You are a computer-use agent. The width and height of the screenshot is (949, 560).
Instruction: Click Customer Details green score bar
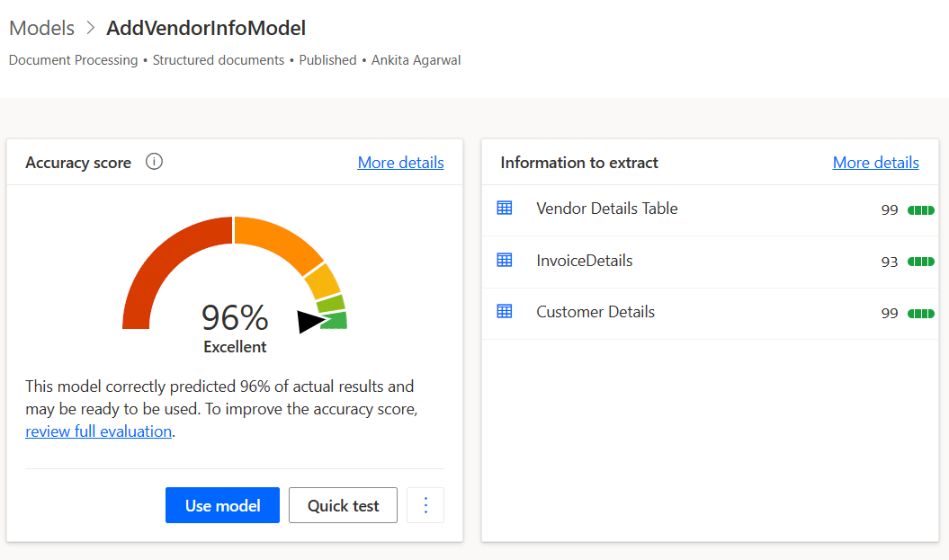[920, 314]
